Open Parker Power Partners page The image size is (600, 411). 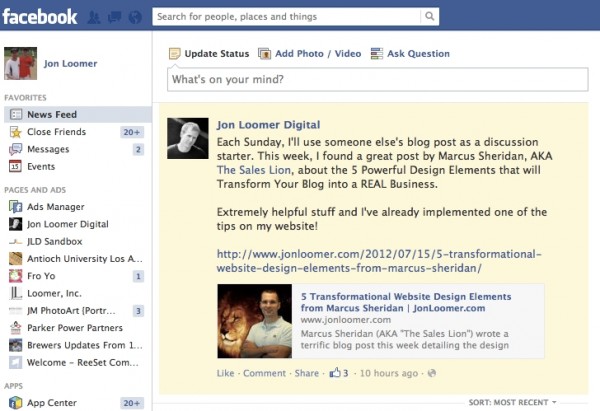point(75,328)
